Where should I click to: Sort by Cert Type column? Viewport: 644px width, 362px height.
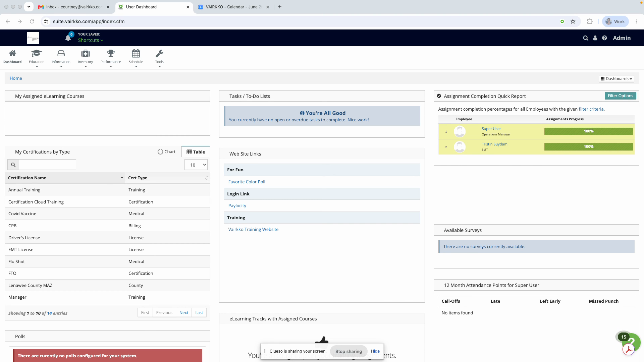coord(168,178)
